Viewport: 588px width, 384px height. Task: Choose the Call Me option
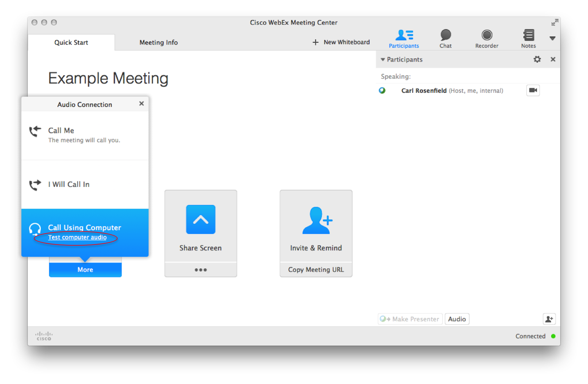coord(85,135)
